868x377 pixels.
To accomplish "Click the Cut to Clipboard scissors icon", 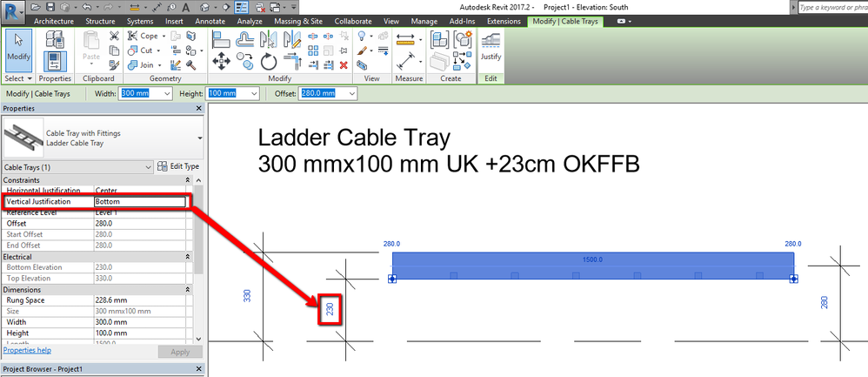I will pos(114,36).
